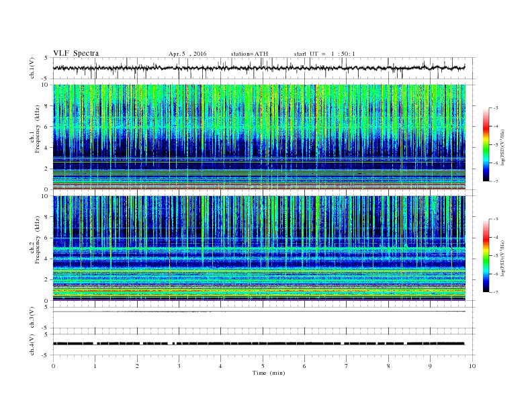532x411 pixels.
Task: Click the '-7' value on ch.2 colorbar
Action: click(496, 293)
